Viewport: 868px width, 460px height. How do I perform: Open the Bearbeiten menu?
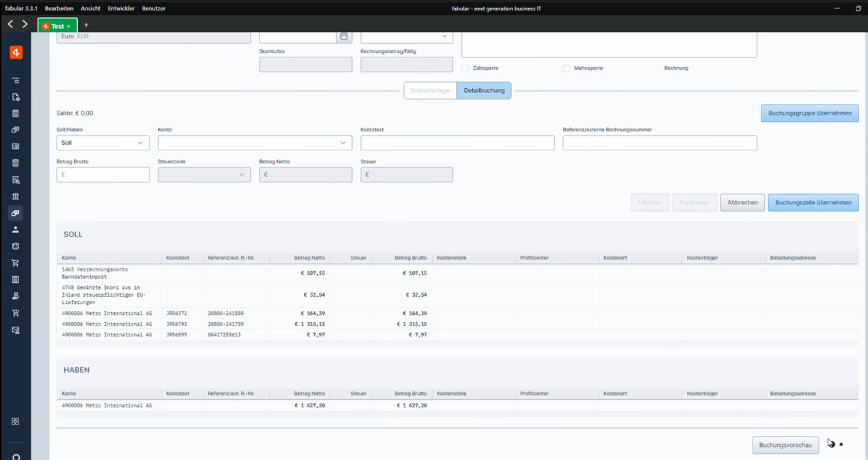59,8
